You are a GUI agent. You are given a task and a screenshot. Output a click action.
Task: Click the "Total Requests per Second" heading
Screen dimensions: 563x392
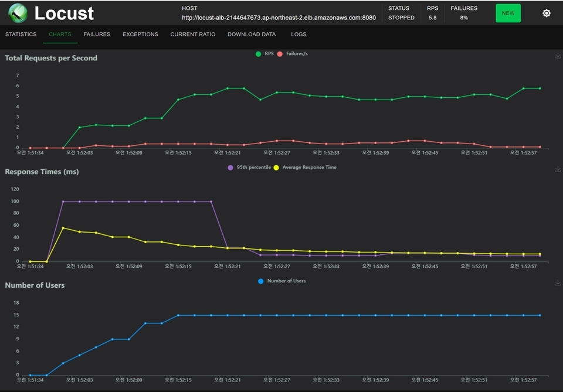point(51,58)
